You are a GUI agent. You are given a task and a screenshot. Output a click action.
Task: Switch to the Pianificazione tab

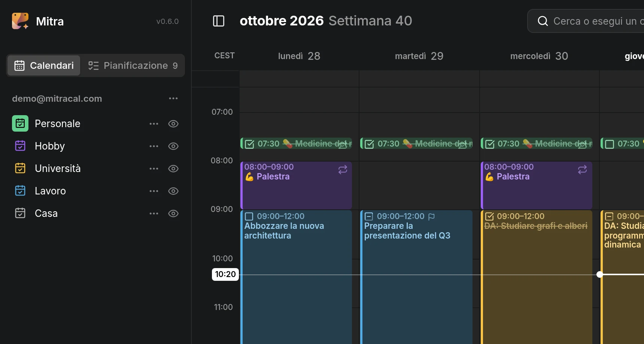(x=133, y=65)
